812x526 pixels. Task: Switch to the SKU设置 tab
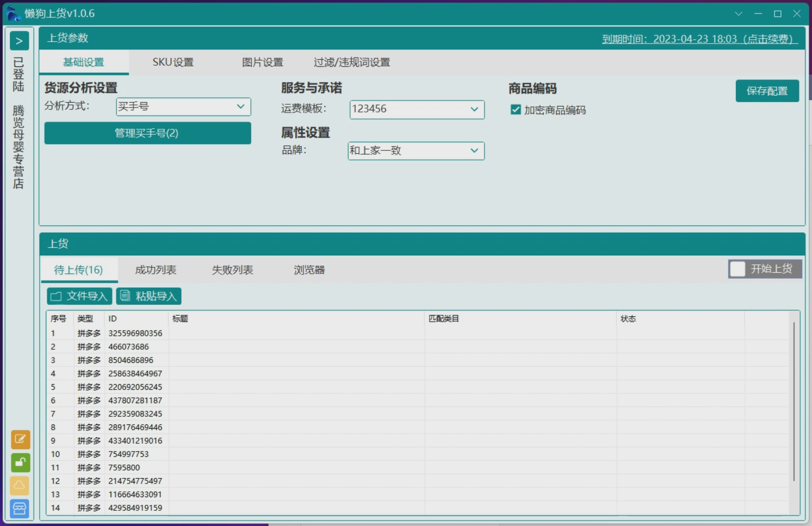point(173,62)
